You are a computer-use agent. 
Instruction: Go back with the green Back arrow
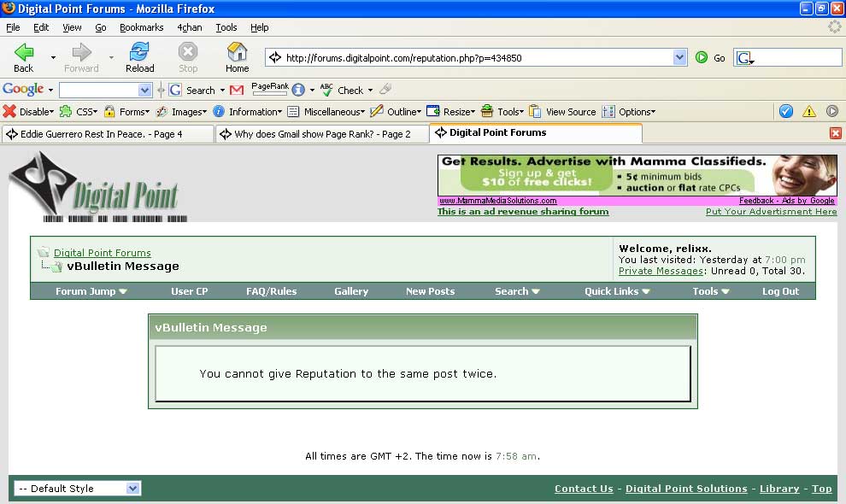[24, 57]
